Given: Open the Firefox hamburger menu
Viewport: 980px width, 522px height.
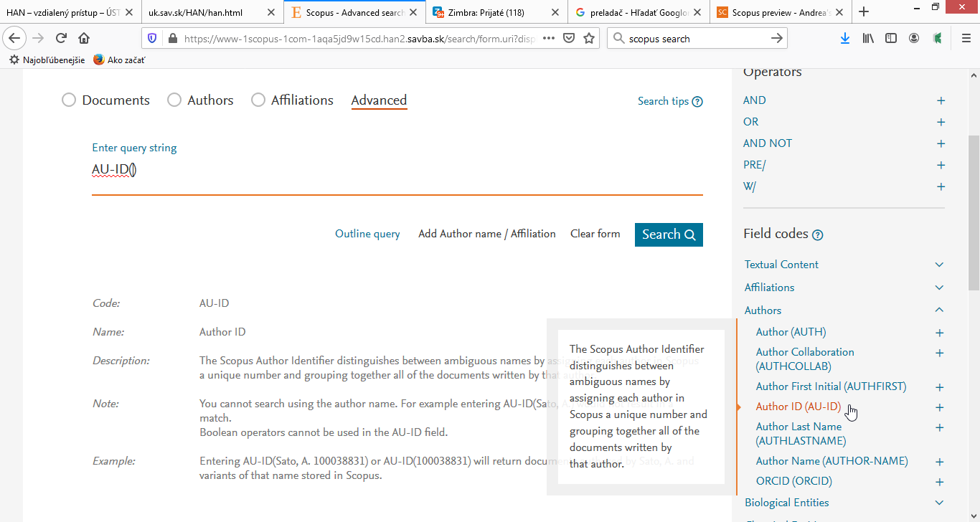Looking at the screenshot, I should [x=966, y=38].
